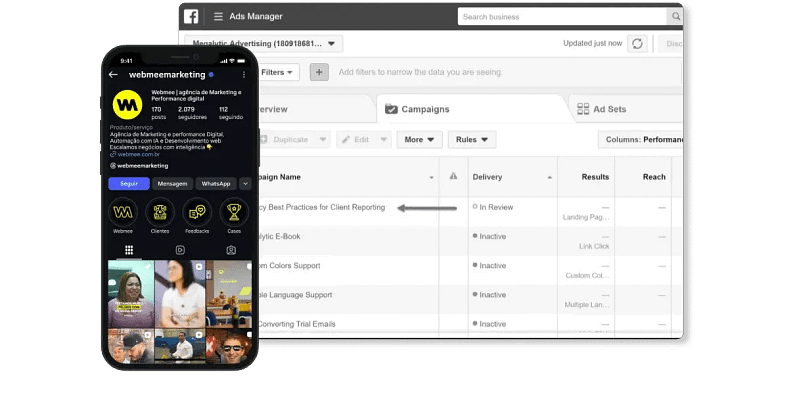
Task: Tap the Seguir follow button
Action: point(129,184)
